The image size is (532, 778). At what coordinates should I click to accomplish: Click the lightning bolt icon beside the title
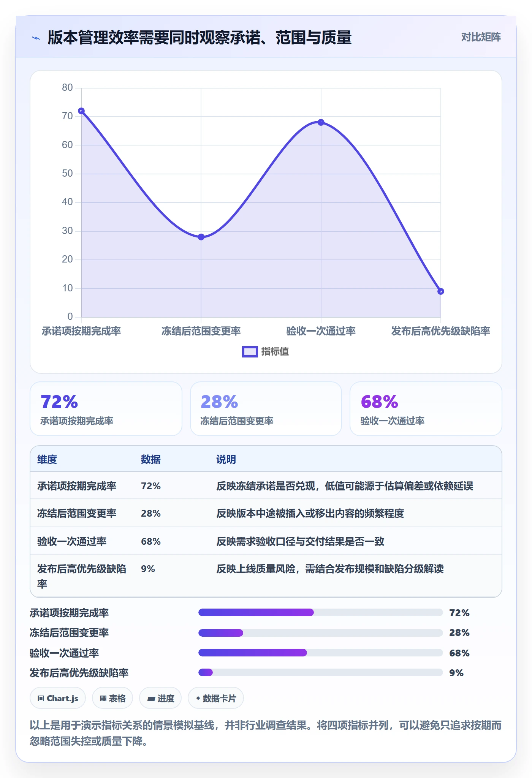pyautogui.click(x=36, y=38)
